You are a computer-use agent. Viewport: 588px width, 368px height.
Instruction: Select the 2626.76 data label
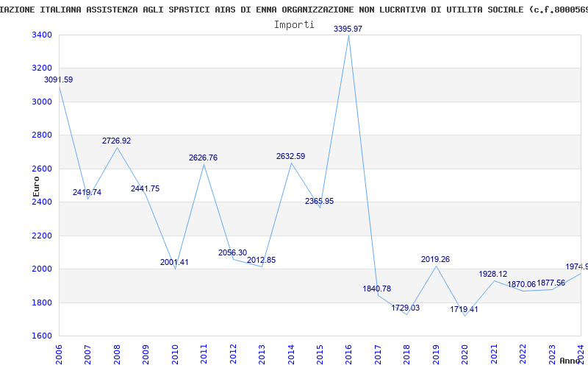[204, 158]
